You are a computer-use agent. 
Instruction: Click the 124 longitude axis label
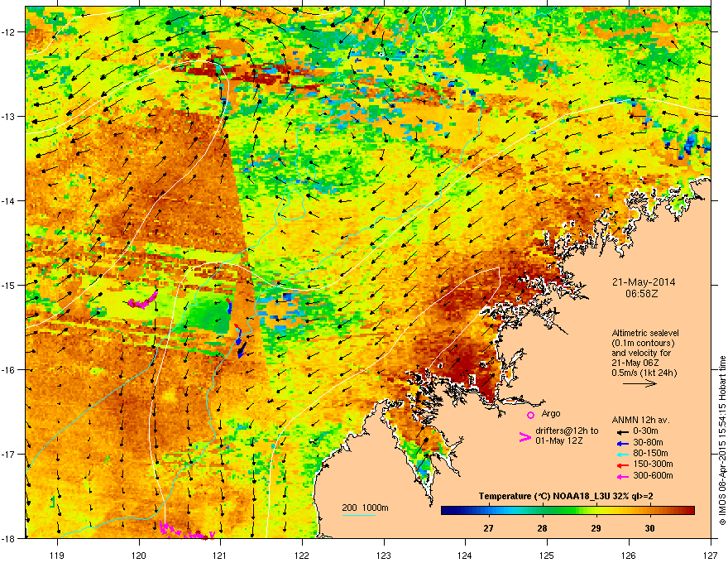(465, 555)
